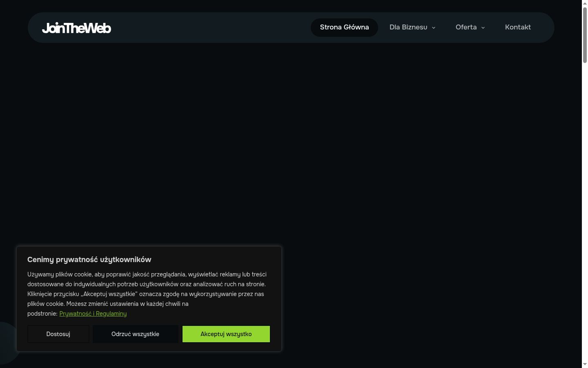Select the Strona Główna nav item
The image size is (588, 368).
tap(344, 27)
